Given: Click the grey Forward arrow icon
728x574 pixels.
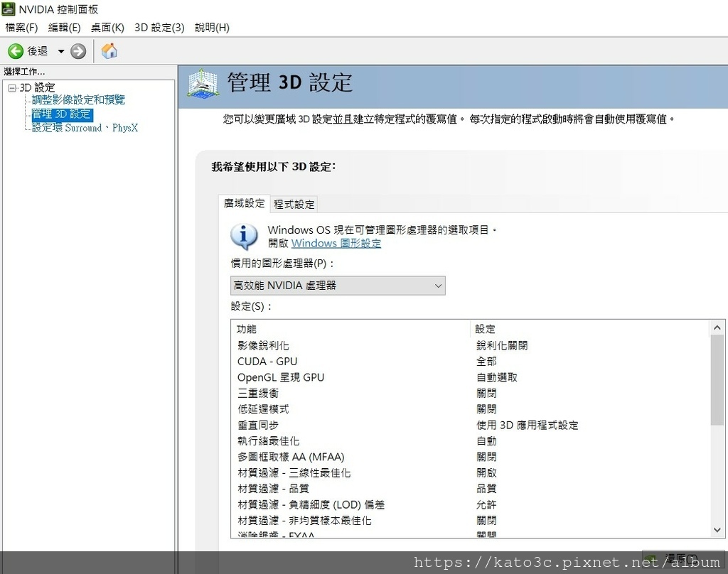Looking at the screenshot, I should (78, 51).
